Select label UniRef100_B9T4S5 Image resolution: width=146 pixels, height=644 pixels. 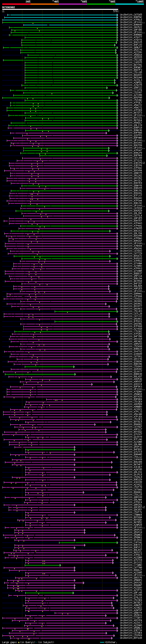pos(131,397)
